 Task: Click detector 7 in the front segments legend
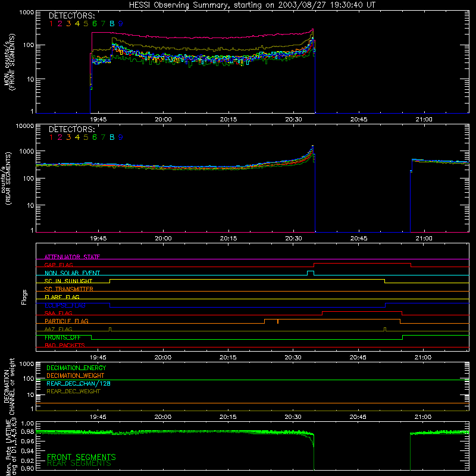point(103,24)
